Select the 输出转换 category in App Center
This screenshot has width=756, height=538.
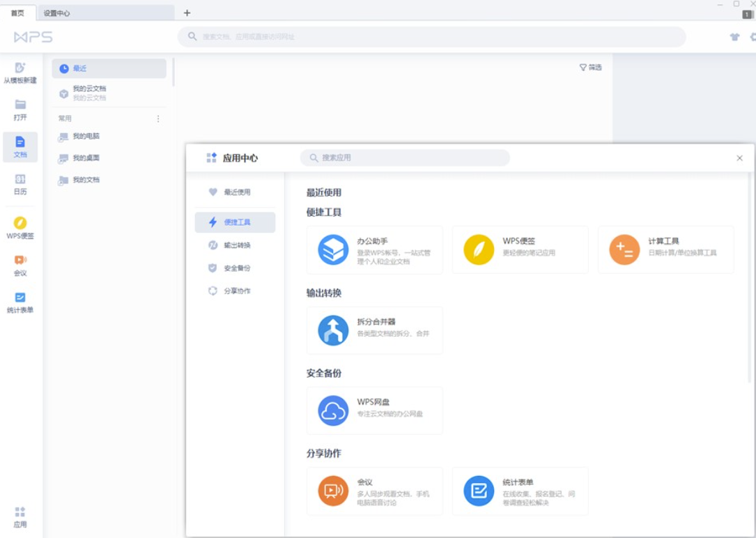[x=236, y=245]
